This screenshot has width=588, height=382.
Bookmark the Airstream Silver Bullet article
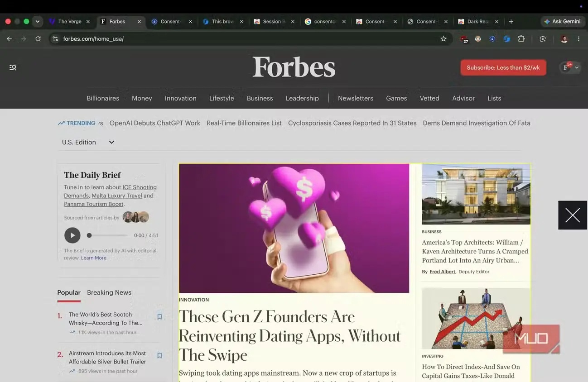tap(159, 356)
